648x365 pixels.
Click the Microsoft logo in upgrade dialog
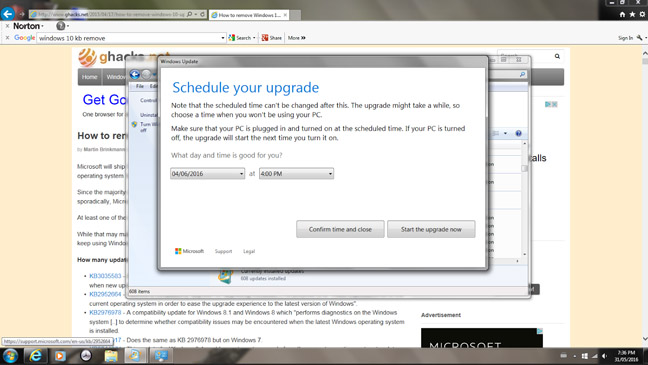coord(189,251)
